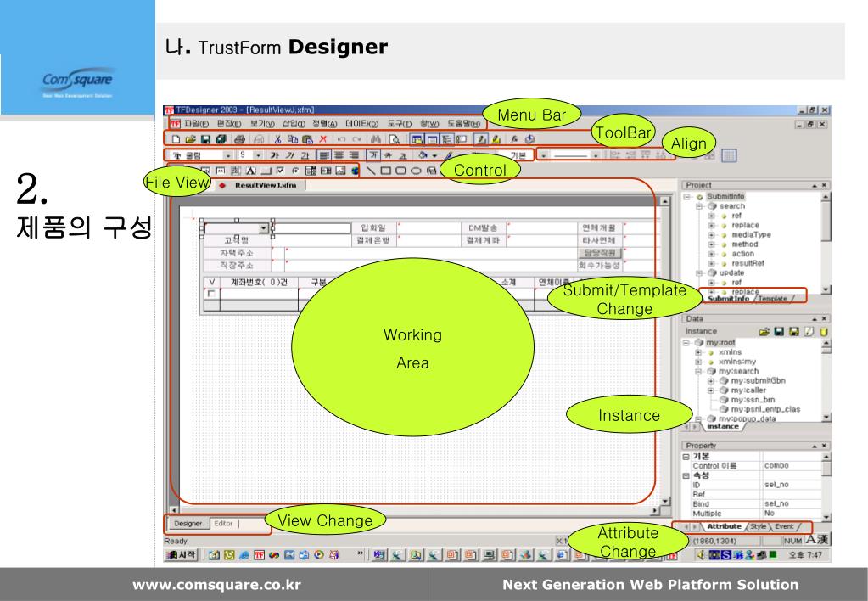The width and height of the screenshot is (868, 601).
Task: Collapse the 기본 property group
Action: point(686,457)
